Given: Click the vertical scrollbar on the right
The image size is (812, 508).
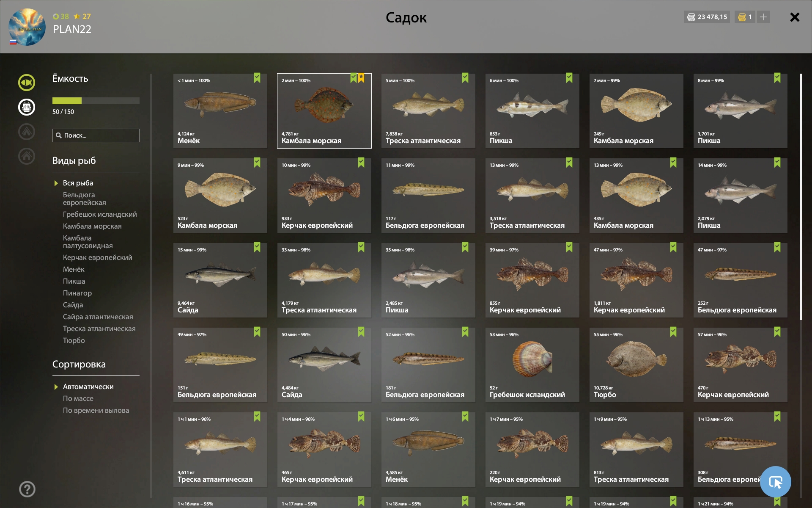Looking at the screenshot, I should tap(801, 197).
